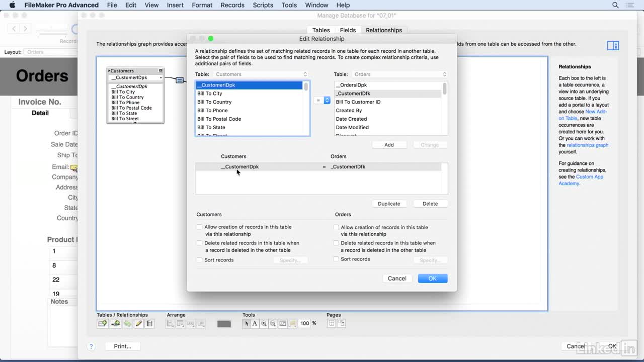Select Bill To Customer ID in Orders list
This screenshot has width=644, height=362.
(388, 102)
